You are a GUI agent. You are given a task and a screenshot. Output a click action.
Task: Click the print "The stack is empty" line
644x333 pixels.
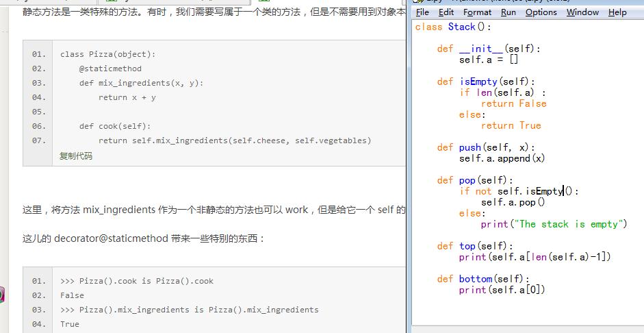click(553, 224)
